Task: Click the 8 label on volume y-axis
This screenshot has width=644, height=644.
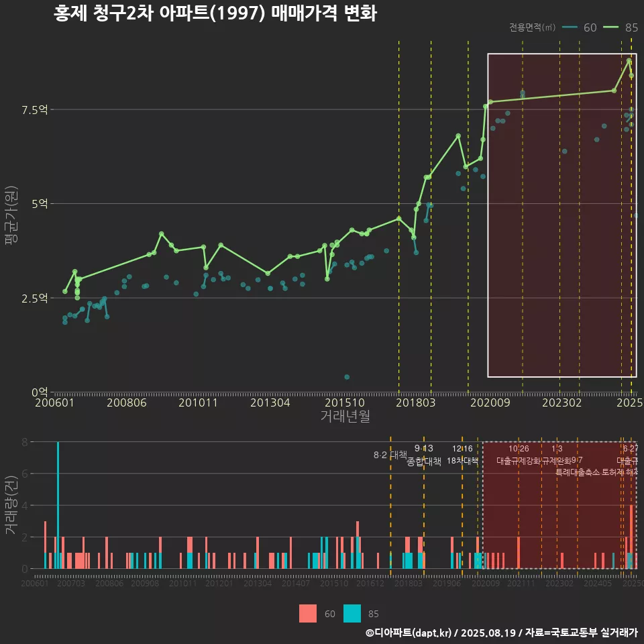Action: 25,442
